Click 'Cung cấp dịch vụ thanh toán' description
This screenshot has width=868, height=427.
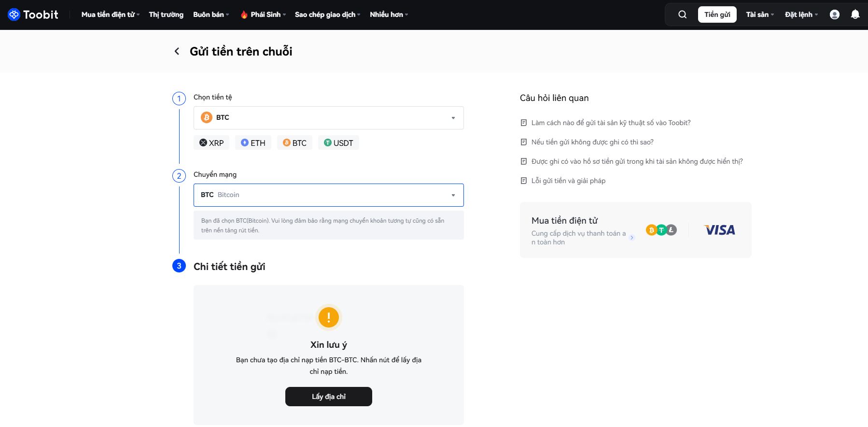pyautogui.click(x=578, y=238)
